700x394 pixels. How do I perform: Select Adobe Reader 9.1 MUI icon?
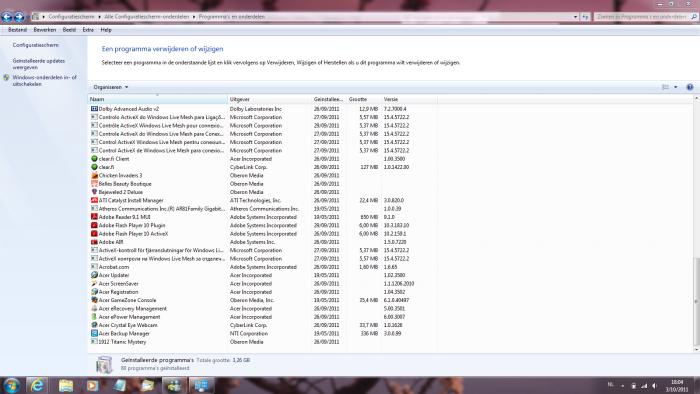pyautogui.click(x=94, y=217)
